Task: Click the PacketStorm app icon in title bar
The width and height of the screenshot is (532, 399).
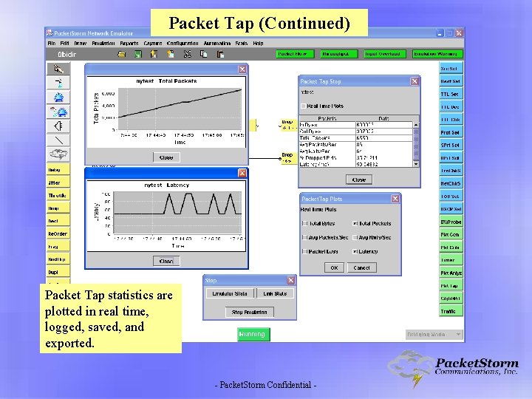Action: pyautogui.click(x=50, y=33)
